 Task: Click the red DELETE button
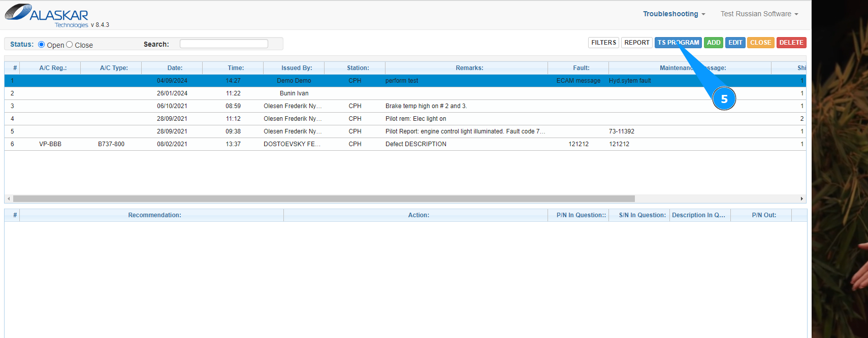pyautogui.click(x=791, y=43)
